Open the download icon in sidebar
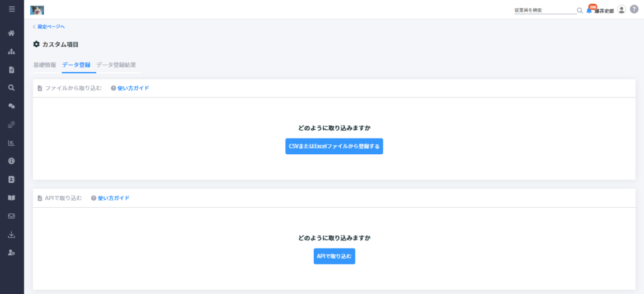 (x=11, y=234)
